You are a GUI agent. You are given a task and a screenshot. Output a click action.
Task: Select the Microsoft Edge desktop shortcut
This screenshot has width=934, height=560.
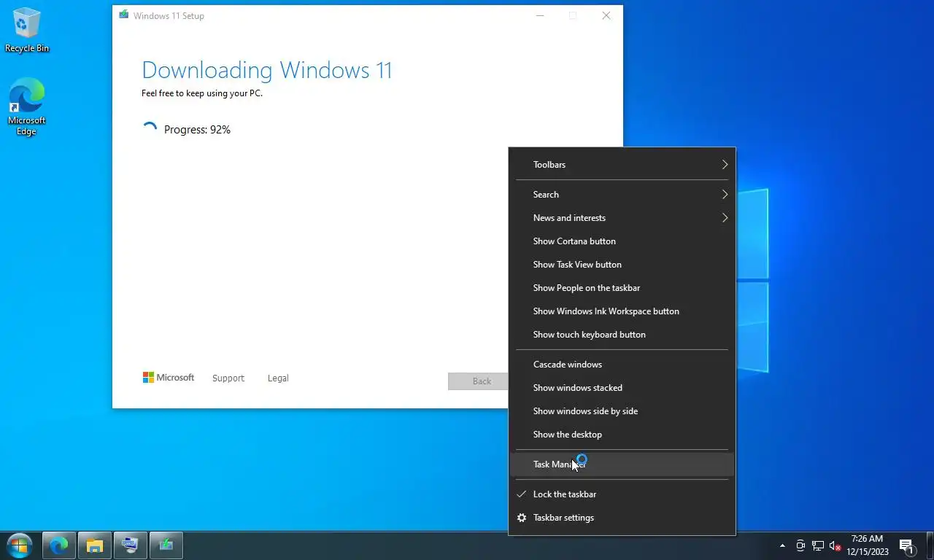[x=27, y=107]
